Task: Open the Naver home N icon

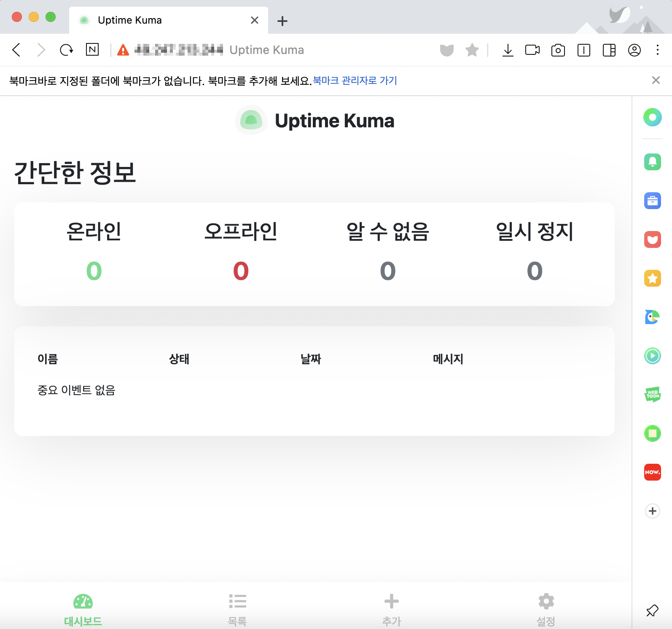Action: pos(92,49)
